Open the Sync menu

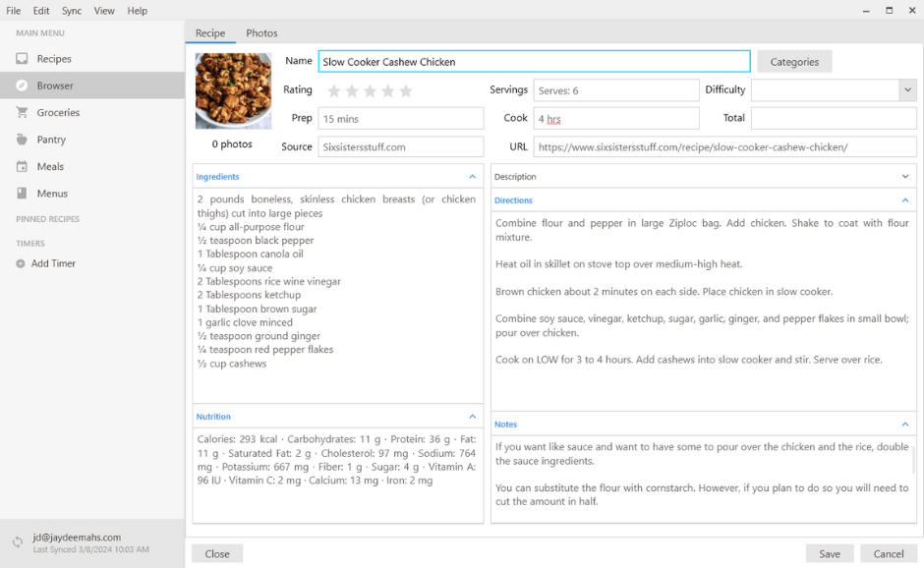(x=72, y=11)
